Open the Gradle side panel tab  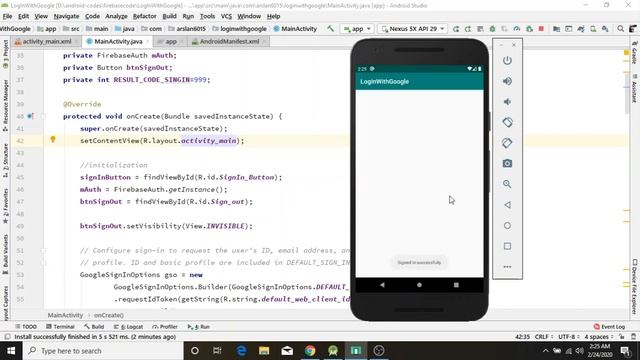coord(635,52)
